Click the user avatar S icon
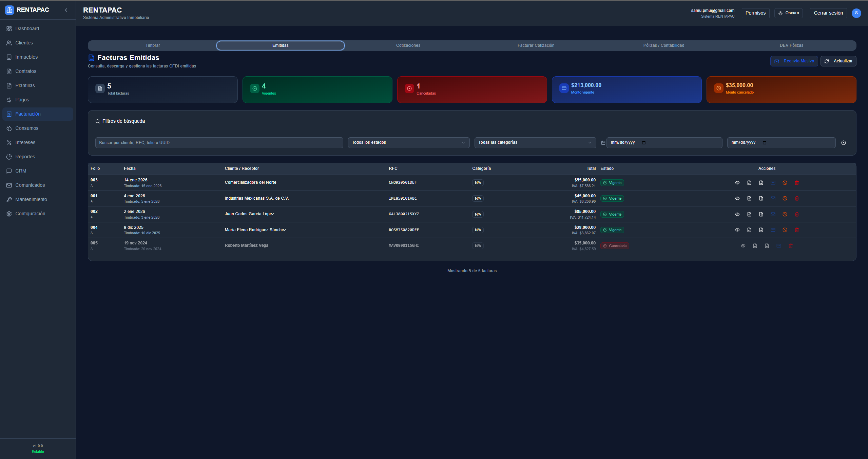This screenshot has width=868, height=459. coord(856,13)
